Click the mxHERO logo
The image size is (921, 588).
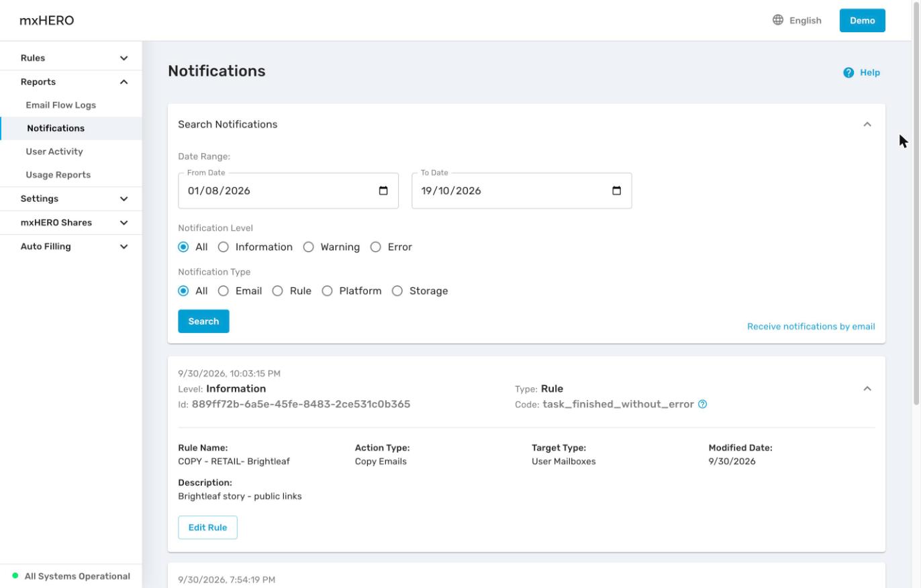coord(47,21)
